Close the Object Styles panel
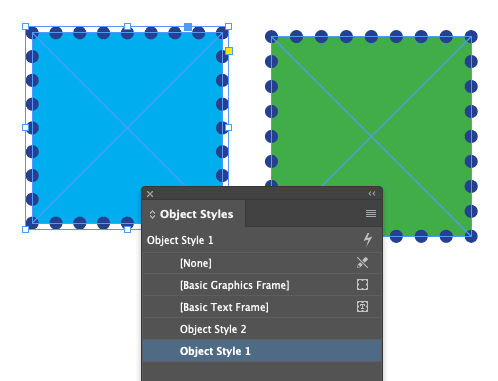 click(x=150, y=194)
